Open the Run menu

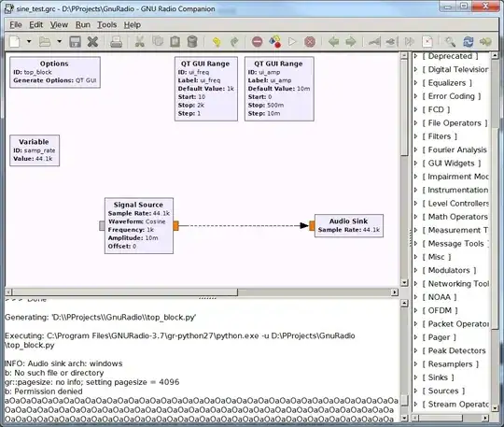tap(83, 25)
